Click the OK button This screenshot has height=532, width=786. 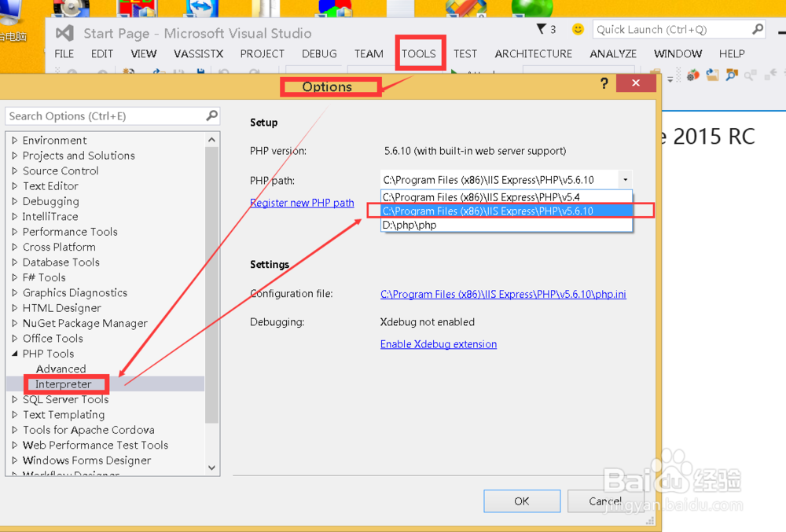pyautogui.click(x=522, y=501)
